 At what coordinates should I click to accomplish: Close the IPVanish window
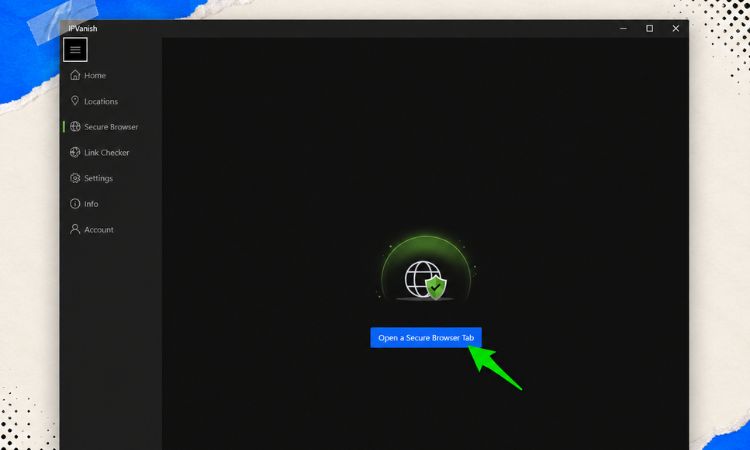(675, 29)
